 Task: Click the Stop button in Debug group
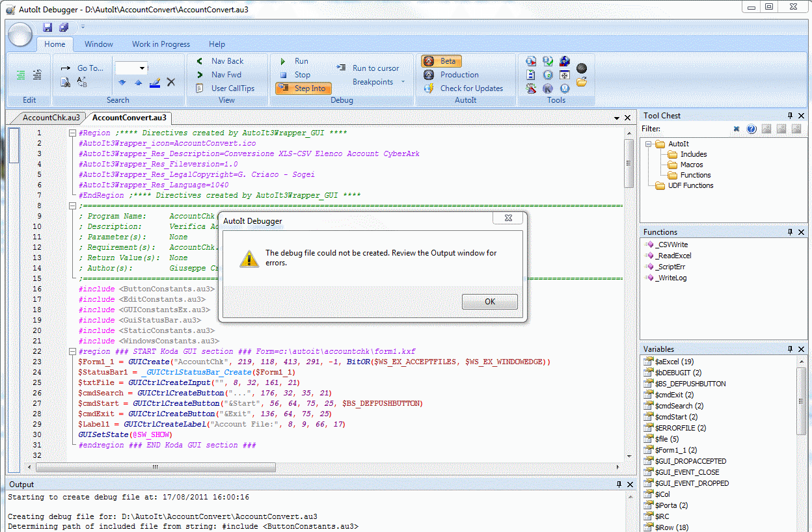click(x=295, y=75)
